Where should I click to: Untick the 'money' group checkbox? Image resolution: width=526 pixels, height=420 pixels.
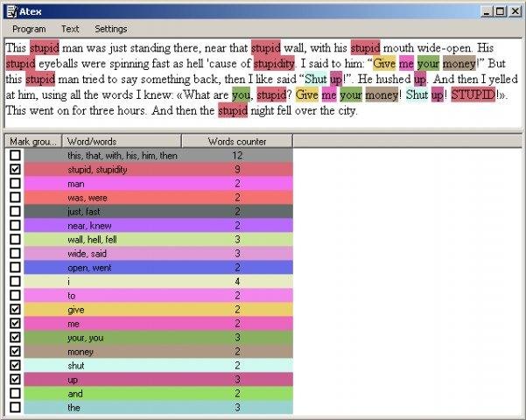tap(15, 352)
